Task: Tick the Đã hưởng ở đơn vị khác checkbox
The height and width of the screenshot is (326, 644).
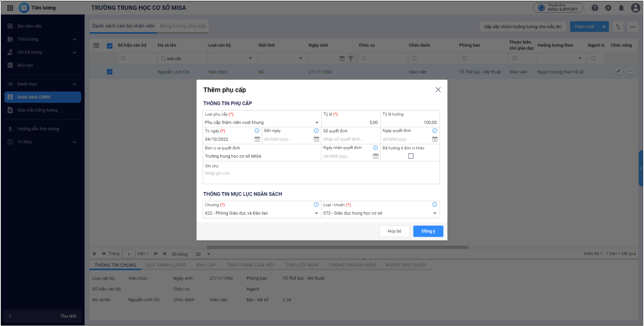Action: (x=411, y=156)
